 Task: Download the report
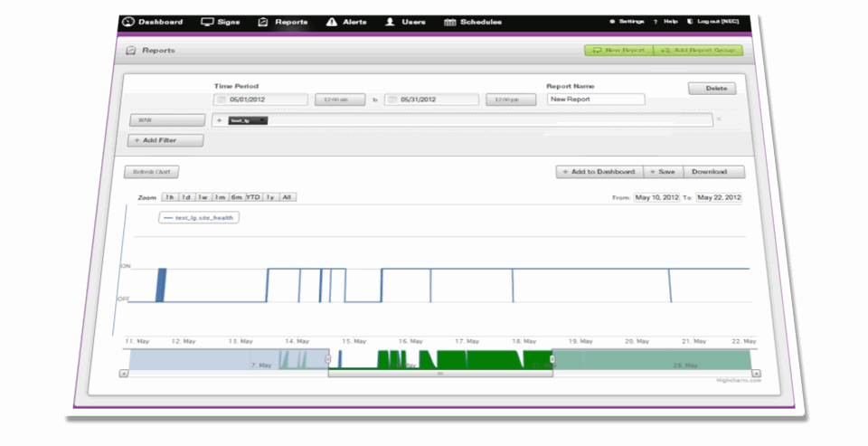714,172
